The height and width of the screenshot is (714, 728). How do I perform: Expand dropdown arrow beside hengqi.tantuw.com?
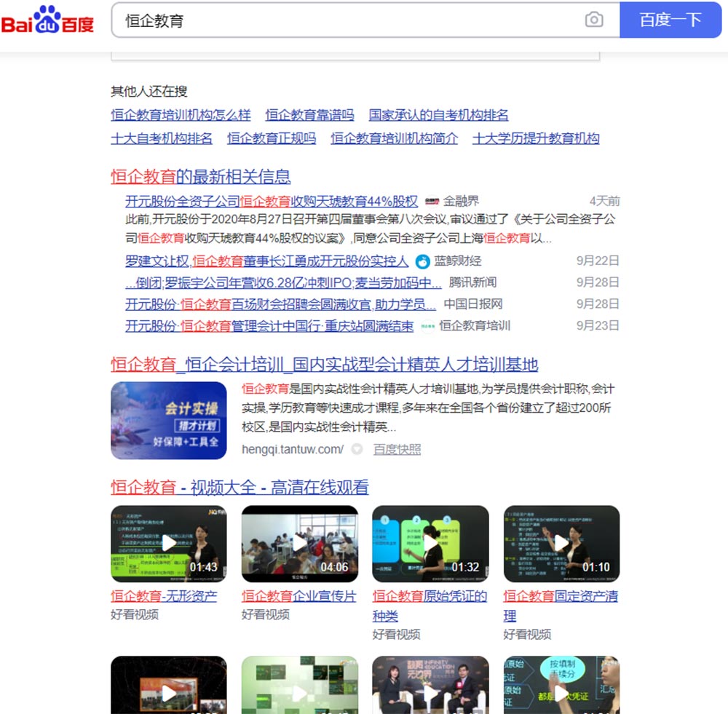pyautogui.click(x=357, y=450)
